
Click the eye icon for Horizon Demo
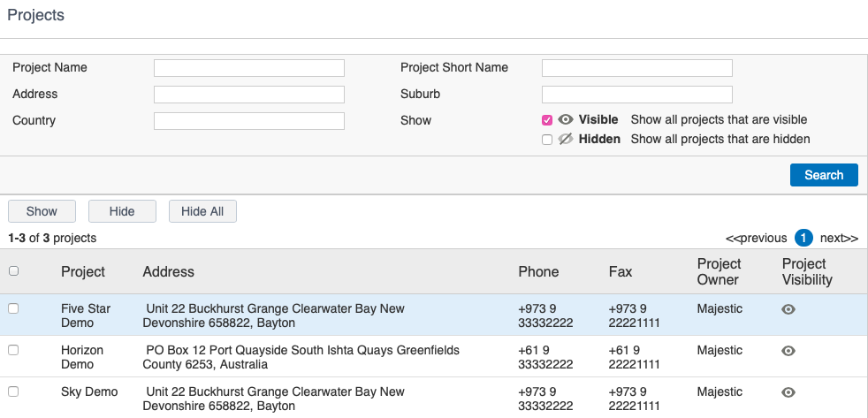pyautogui.click(x=788, y=351)
